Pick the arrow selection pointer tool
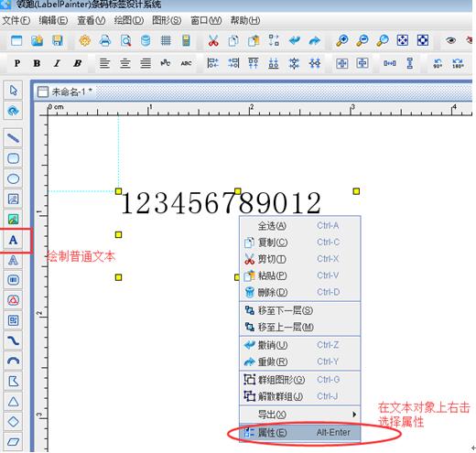Image resolution: width=476 pixels, height=453 pixels. point(13,91)
